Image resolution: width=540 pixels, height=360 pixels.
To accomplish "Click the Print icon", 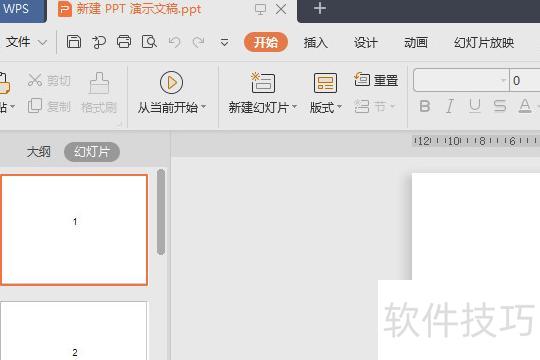I will click(124, 42).
